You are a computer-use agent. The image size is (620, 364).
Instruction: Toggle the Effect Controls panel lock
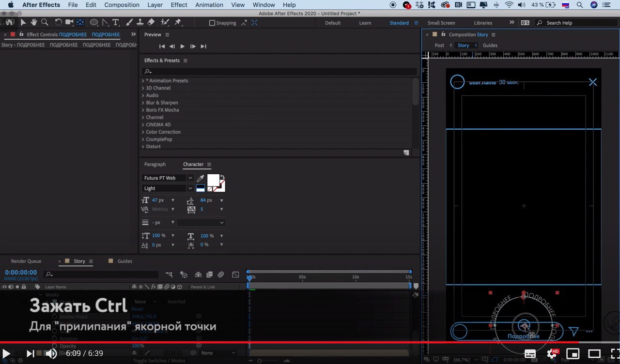21,34
